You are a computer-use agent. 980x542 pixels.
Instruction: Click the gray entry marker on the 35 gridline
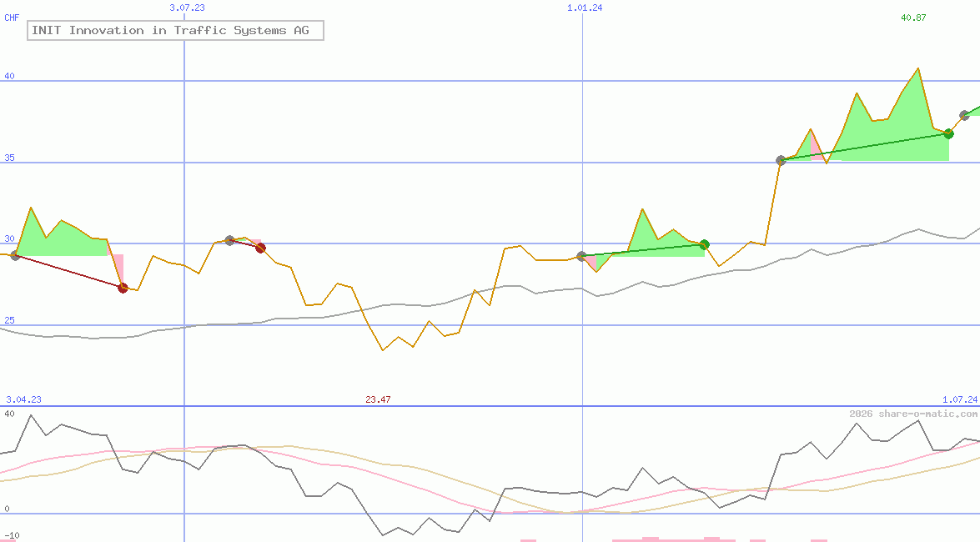[x=781, y=160]
